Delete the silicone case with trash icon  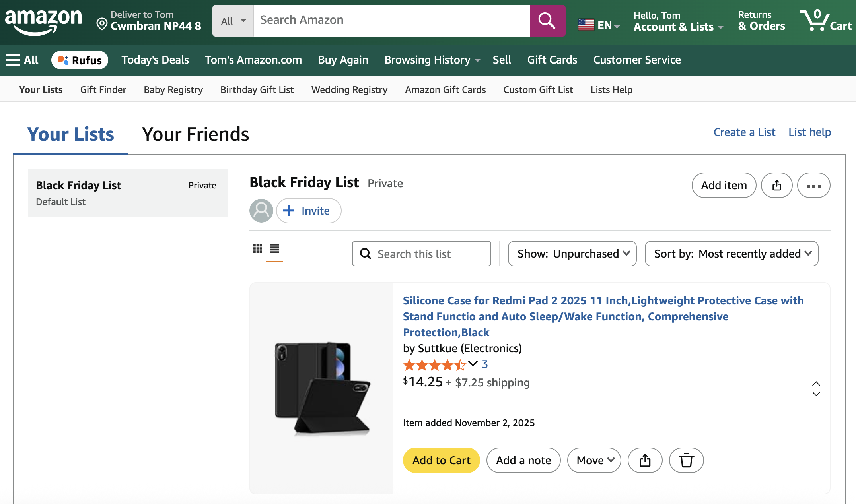[686, 460]
